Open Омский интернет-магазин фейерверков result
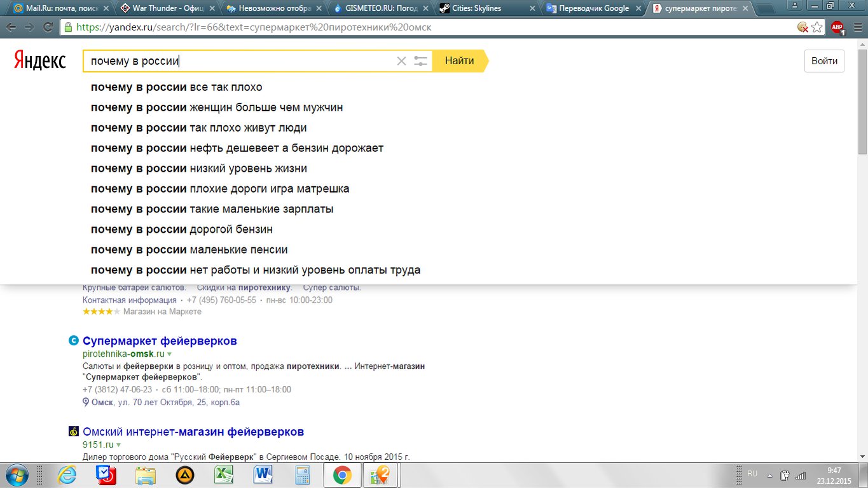Image resolution: width=868 pixels, height=489 pixels. coord(193,432)
